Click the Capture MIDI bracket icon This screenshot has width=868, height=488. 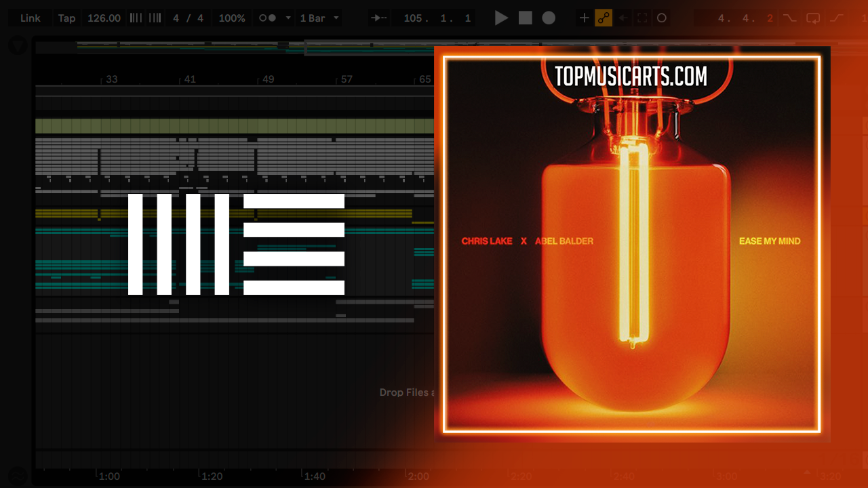[x=642, y=18]
